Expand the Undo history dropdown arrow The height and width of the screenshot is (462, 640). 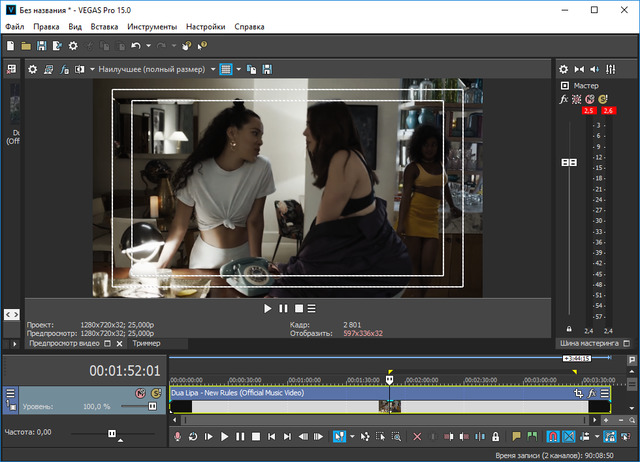[x=148, y=46]
